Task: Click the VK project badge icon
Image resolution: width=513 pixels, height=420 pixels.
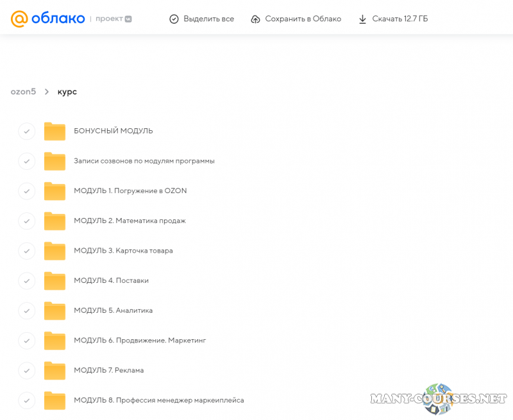Action: coord(128,19)
